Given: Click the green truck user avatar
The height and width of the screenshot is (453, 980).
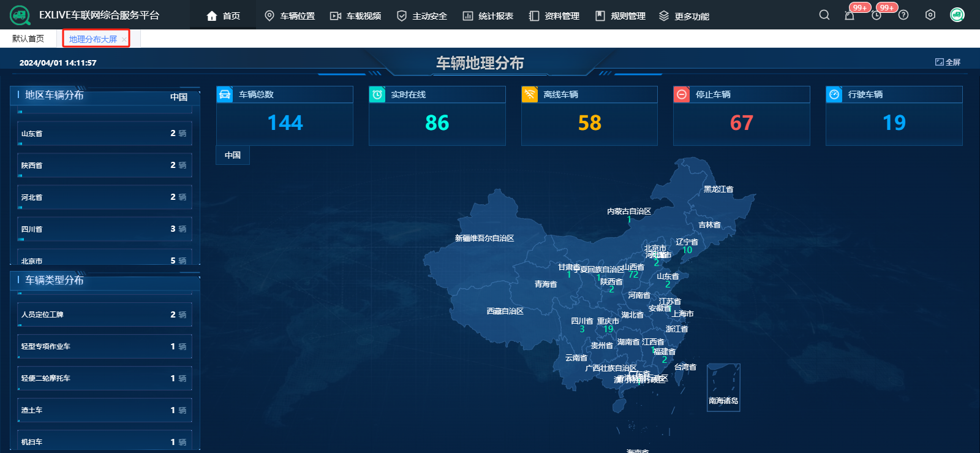Looking at the screenshot, I should (x=957, y=15).
